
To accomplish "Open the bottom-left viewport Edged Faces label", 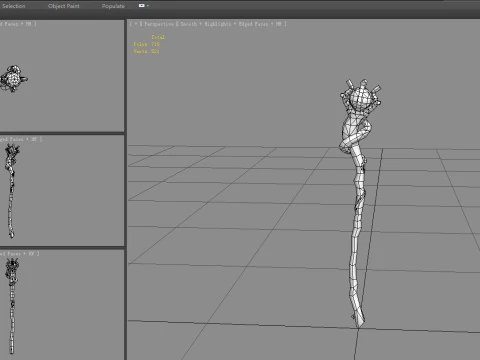I will [x=19, y=254].
